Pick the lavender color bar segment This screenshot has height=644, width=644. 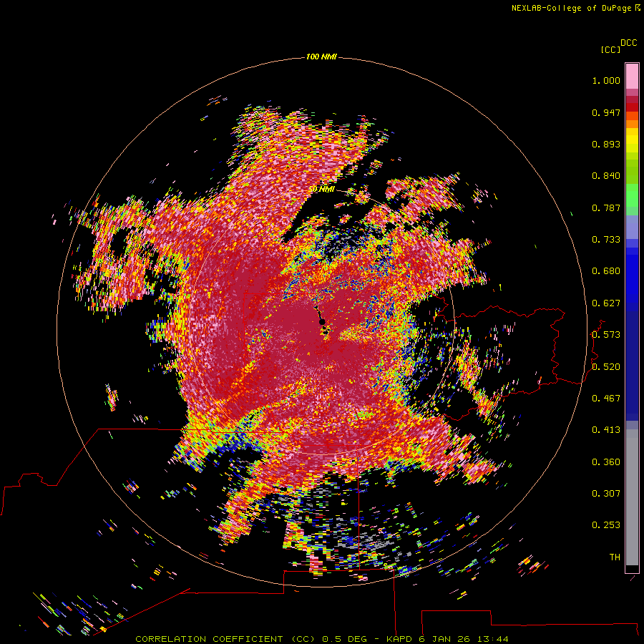(632, 227)
